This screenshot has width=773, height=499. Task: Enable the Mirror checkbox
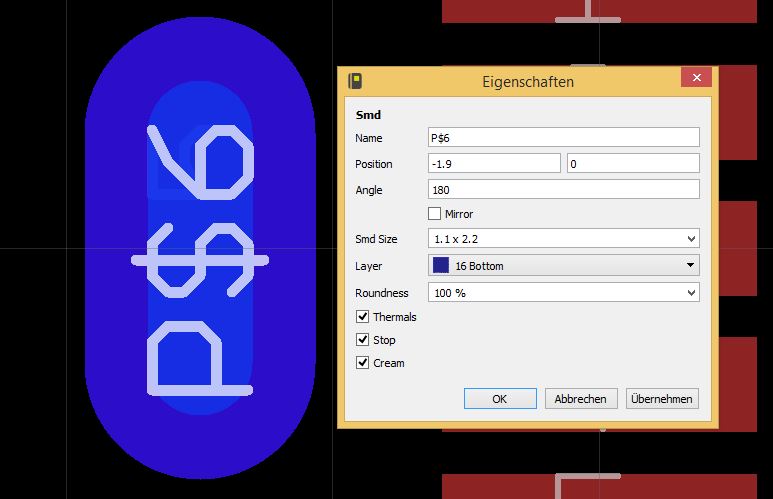coord(434,214)
